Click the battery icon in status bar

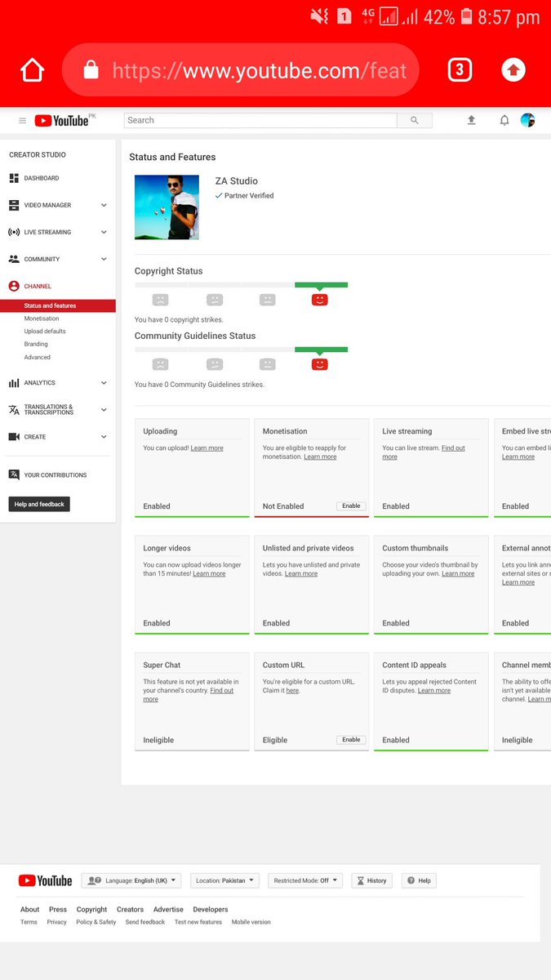(466, 16)
